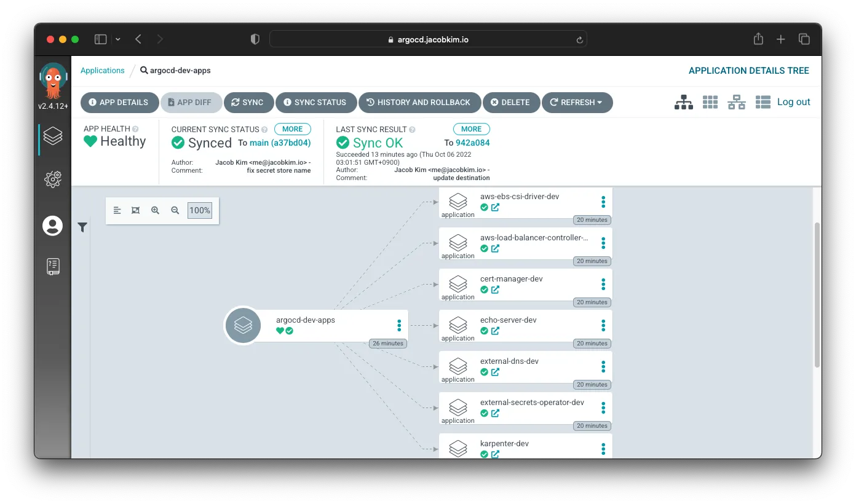The image size is (856, 504).
Task: Open the Settings gear icon in the sidebar
Action: [x=52, y=179]
